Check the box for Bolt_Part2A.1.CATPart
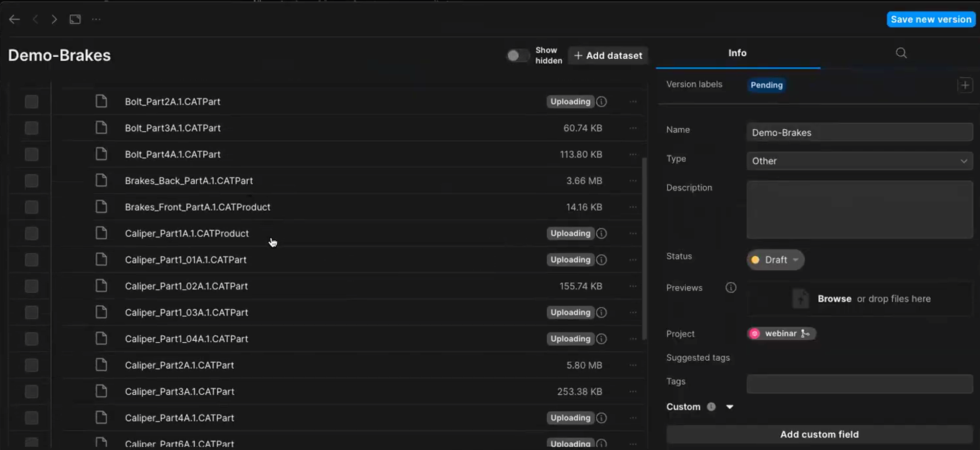The width and height of the screenshot is (980, 450). point(32,102)
